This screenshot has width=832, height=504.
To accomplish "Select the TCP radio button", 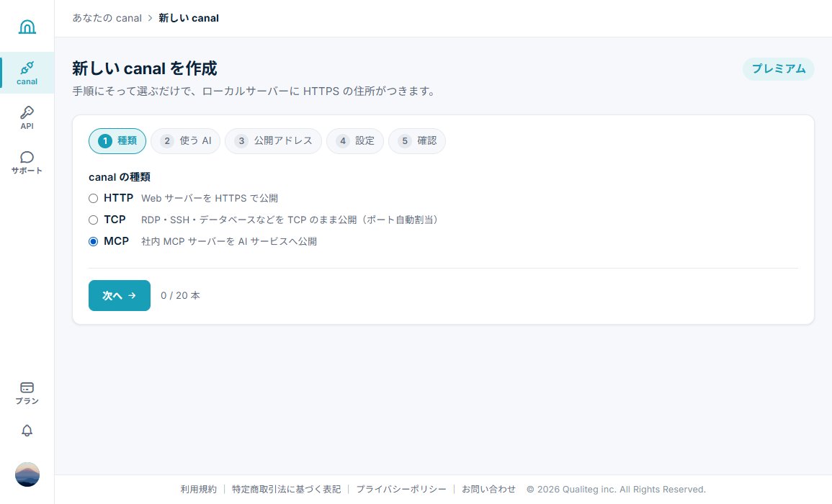I will (94, 220).
